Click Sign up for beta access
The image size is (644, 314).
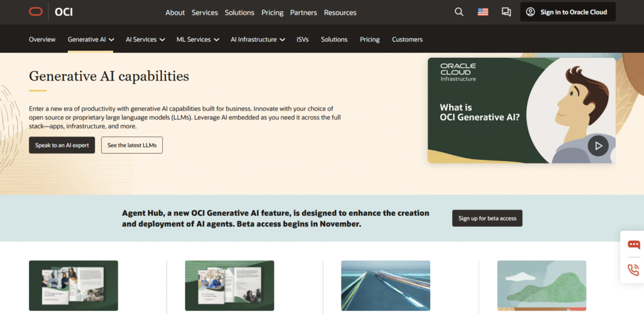tap(487, 218)
